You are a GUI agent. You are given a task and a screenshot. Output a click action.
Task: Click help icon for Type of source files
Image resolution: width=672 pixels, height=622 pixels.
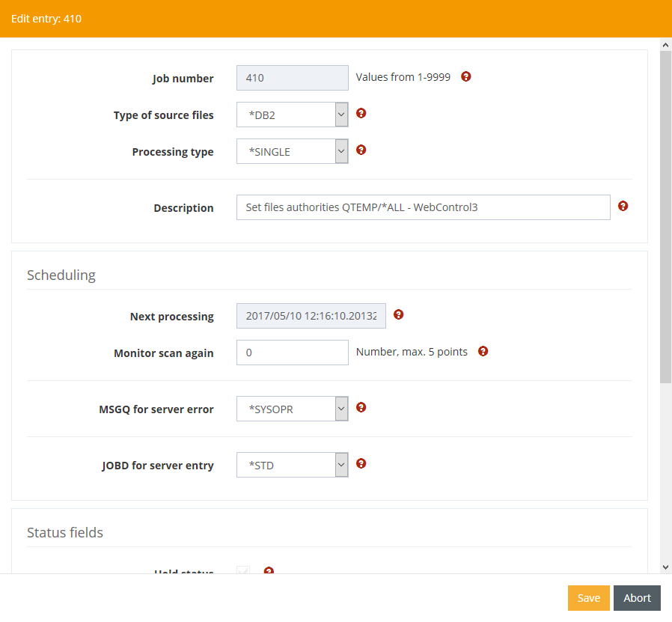click(361, 113)
